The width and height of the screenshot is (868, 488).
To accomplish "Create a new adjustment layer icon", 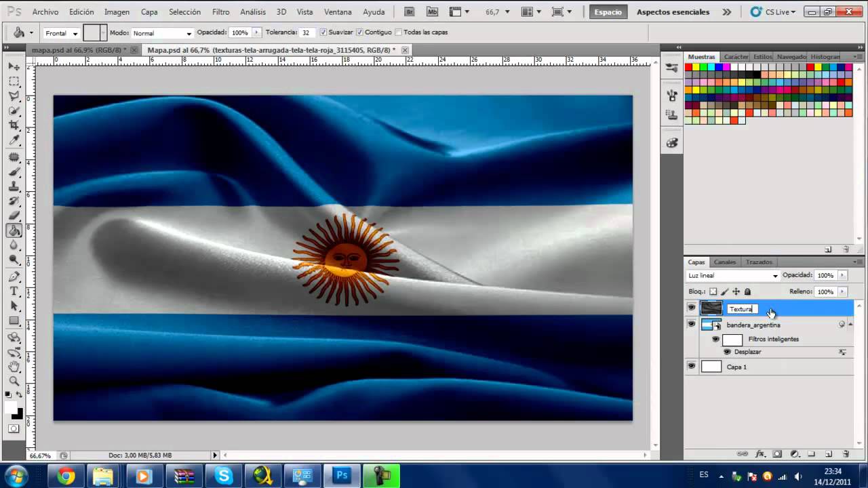I will 794,454.
